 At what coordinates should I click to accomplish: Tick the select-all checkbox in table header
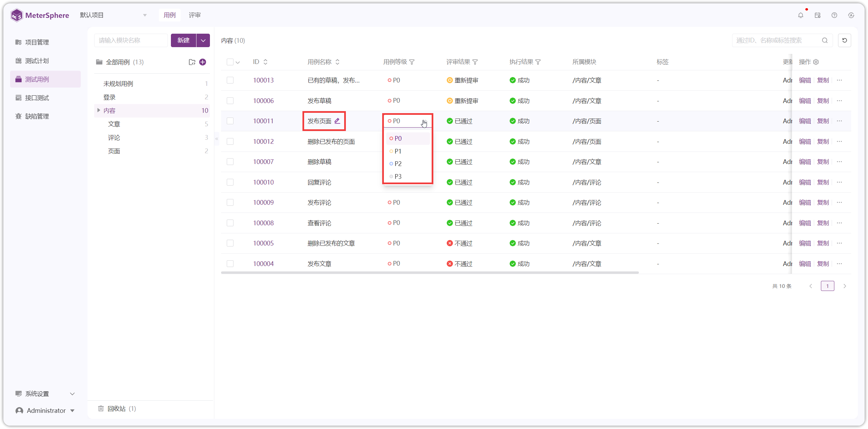[230, 62]
